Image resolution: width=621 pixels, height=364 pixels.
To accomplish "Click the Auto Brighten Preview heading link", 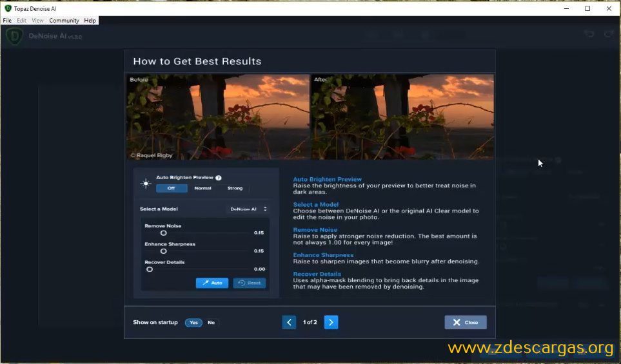I will 327,179.
